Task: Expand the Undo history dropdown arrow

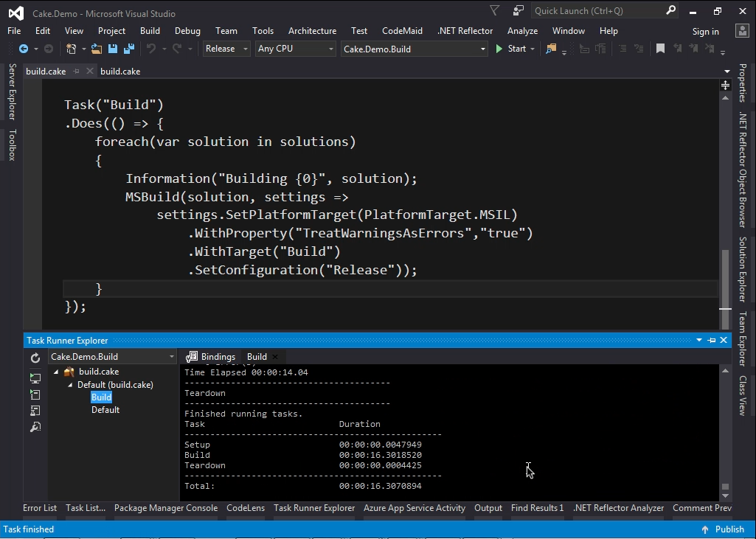Action: point(164,49)
